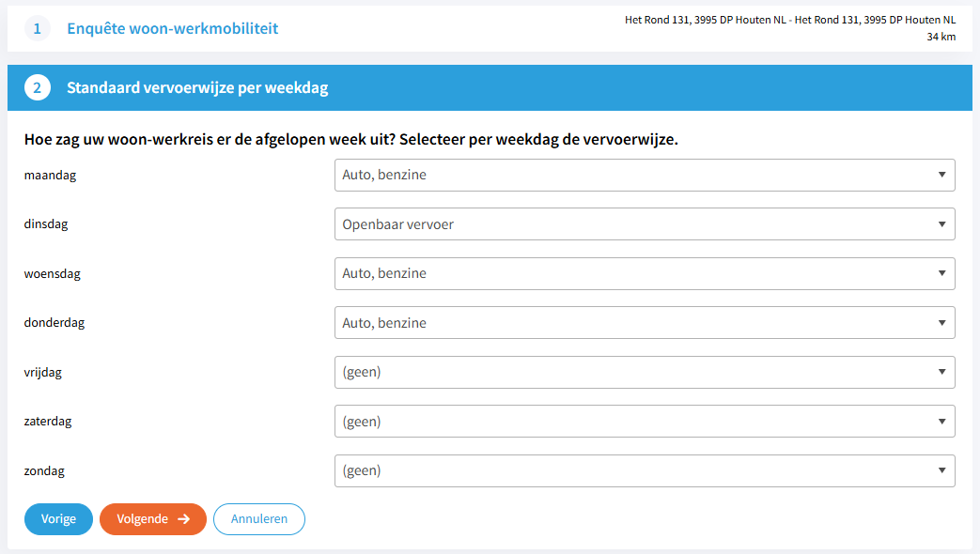Select the Standaard vervoerwijze per weekdag header

(x=197, y=88)
